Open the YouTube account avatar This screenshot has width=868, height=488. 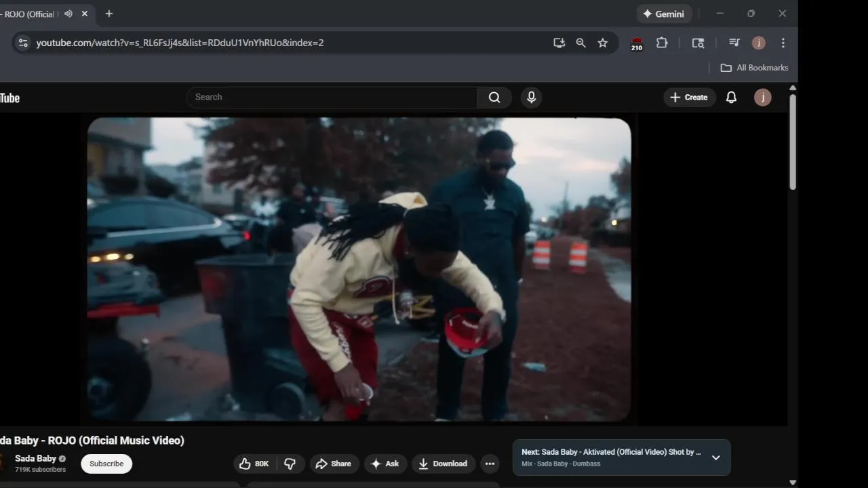point(763,97)
